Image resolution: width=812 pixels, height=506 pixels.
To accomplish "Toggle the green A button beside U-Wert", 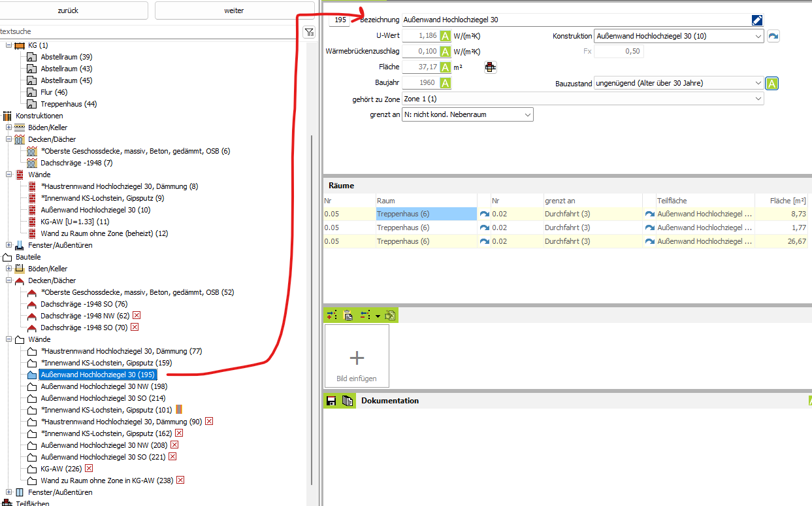I will (445, 36).
